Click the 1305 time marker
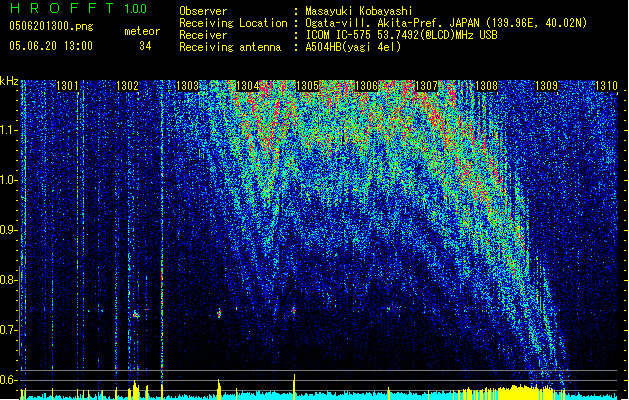 307,86
